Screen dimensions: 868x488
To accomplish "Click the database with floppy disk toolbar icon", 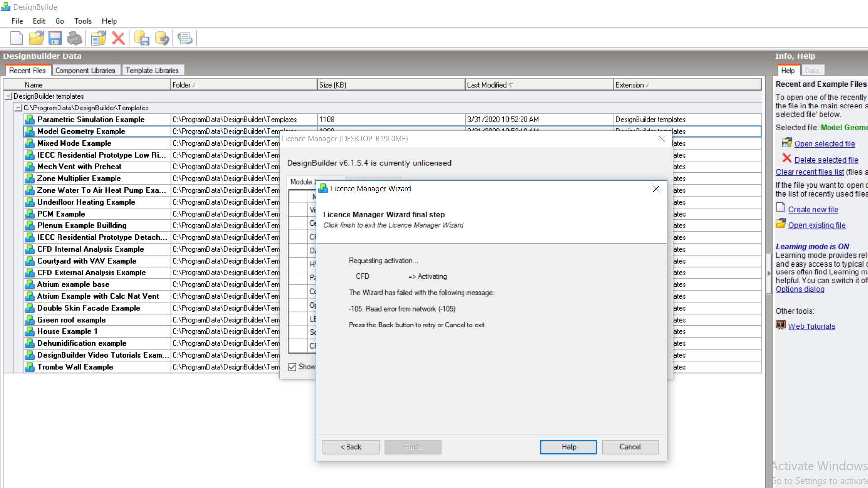I will pos(142,38).
